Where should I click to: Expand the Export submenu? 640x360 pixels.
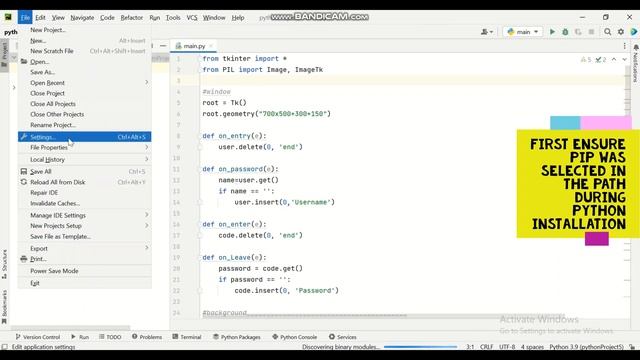tap(84, 248)
